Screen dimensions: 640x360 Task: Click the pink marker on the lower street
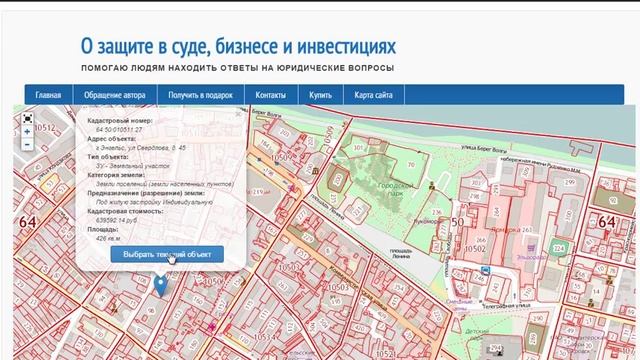coord(212,327)
